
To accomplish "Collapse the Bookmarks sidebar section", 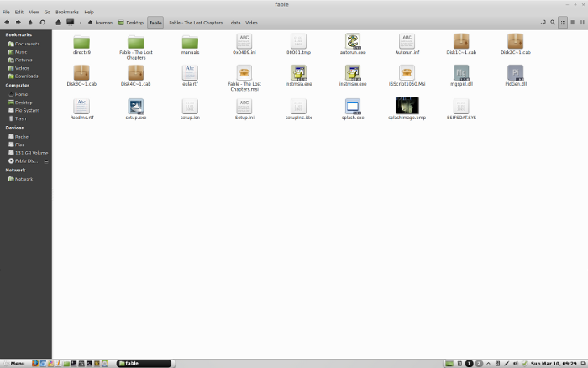I will [18, 34].
